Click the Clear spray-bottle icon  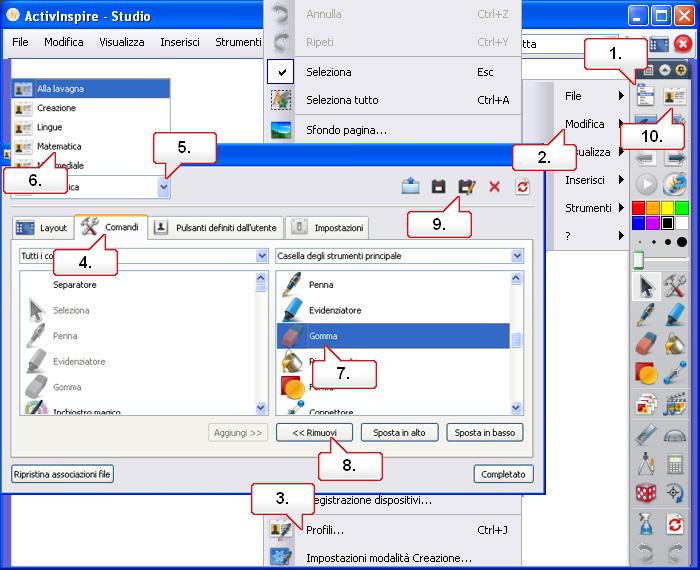[x=646, y=523]
